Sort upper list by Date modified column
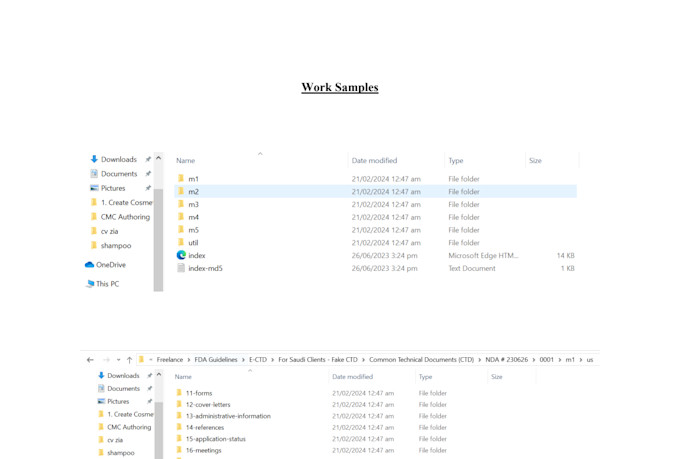This screenshot has height=459, width=680. pos(374,161)
